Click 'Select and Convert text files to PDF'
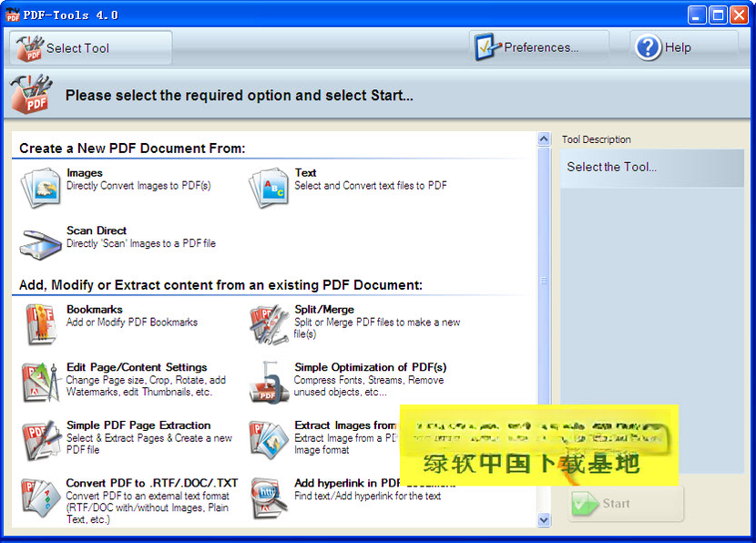 pyautogui.click(x=371, y=186)
